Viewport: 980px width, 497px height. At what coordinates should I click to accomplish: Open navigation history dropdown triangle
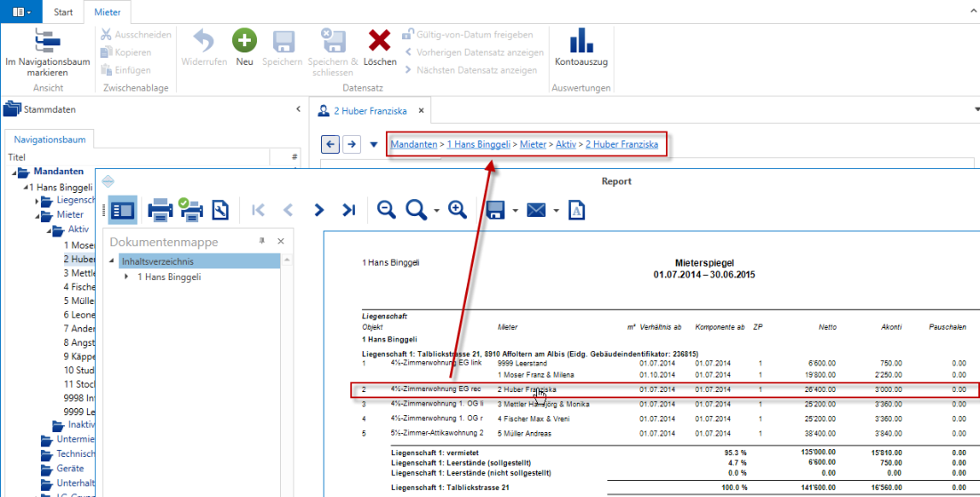(374, 144)
